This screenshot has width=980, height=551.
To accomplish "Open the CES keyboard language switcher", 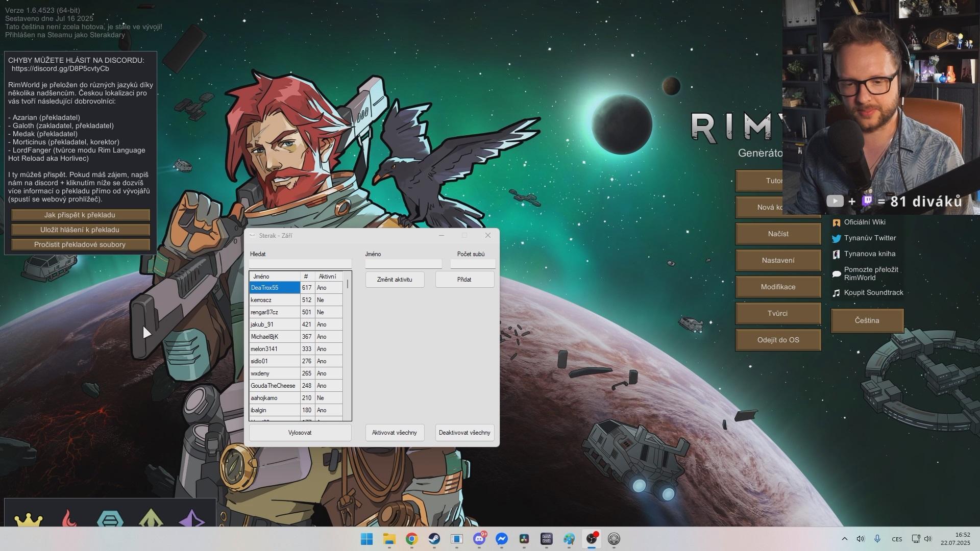I will pyautogui.click(x=897, y=539).
